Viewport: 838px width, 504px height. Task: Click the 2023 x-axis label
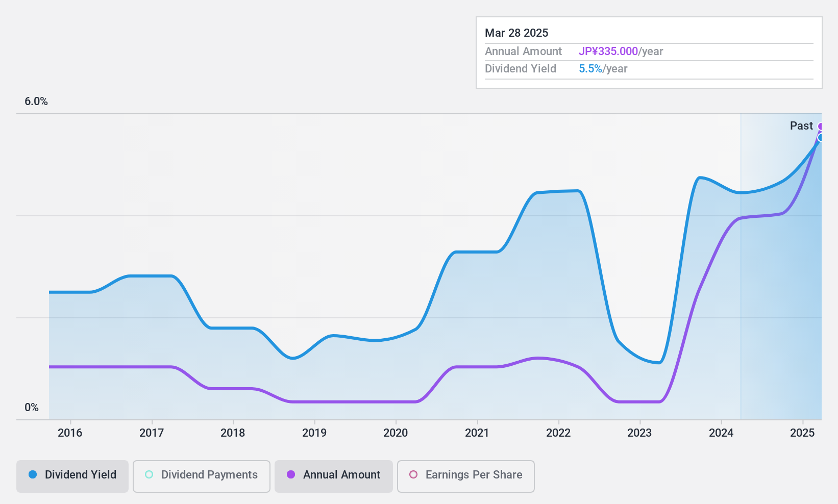pyautogui.click(x=639, y=433)
